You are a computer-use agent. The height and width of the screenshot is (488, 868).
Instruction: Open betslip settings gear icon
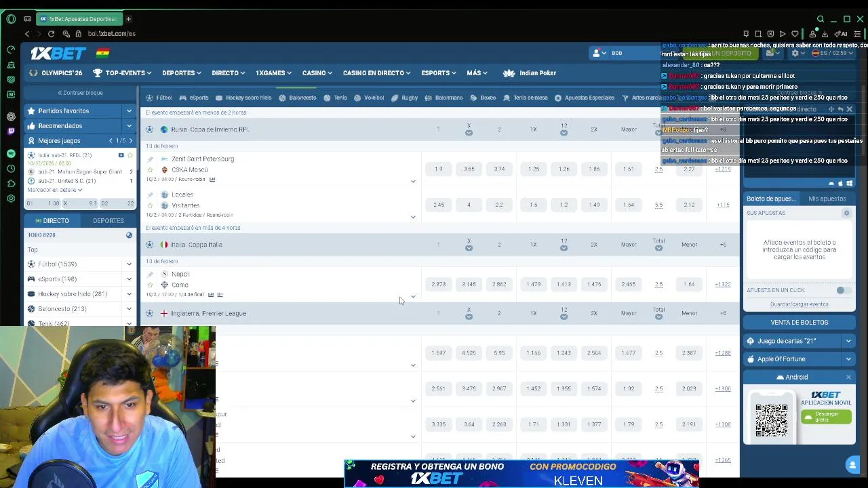(x=846, y=213)
